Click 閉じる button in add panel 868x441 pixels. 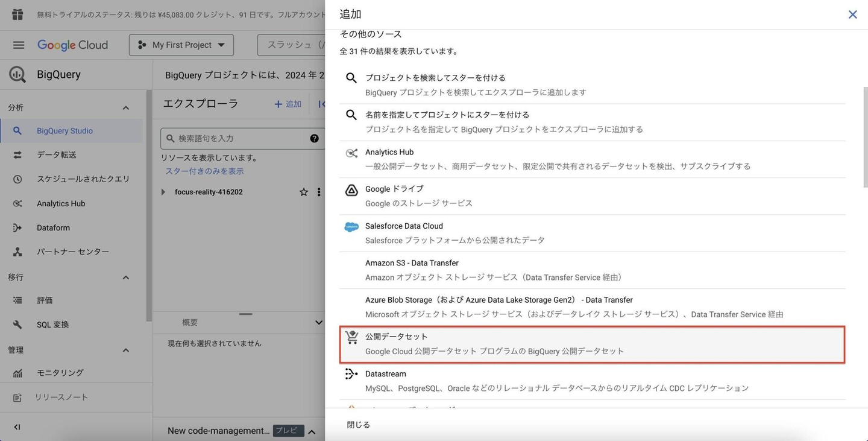coord(359,425)
